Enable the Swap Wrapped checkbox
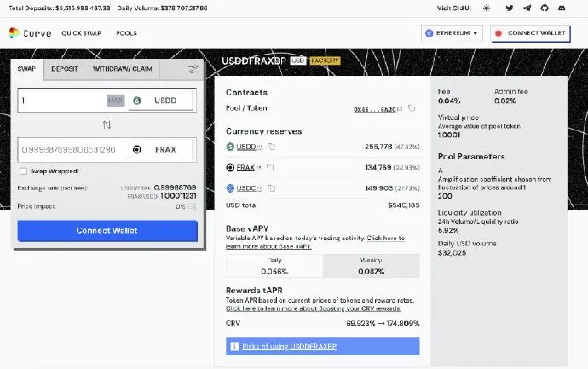 click(23, 170)
